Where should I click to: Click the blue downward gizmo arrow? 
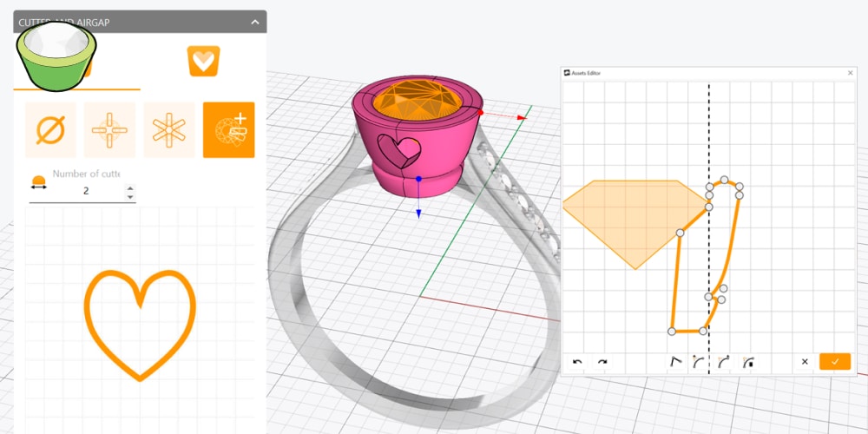(x=418, y=211)
